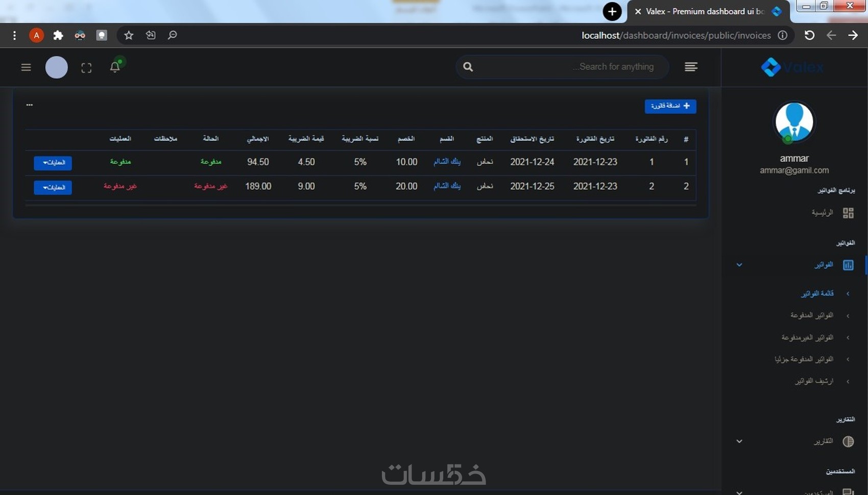The width and height of the screenshot is (868, 495).
Task: Open the الرئيسية dashboard grid icon
Action: pos(848,213)
